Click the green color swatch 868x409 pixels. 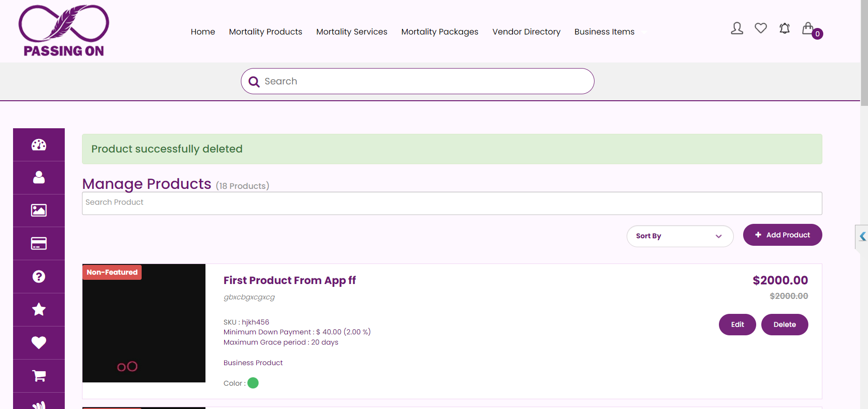[253, 383]
